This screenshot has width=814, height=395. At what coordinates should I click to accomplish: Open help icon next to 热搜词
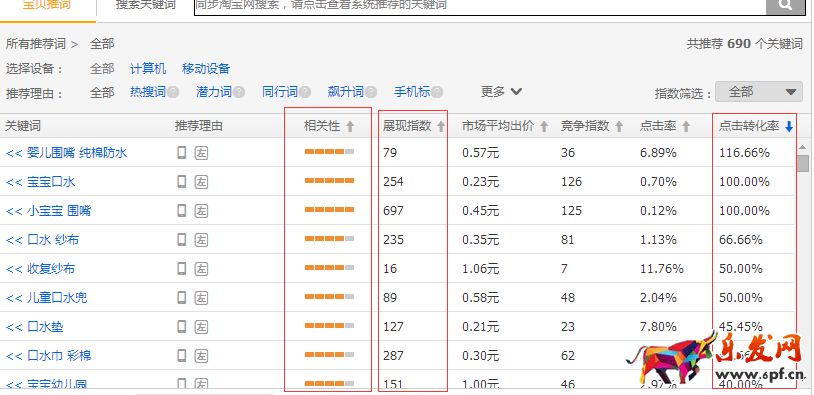pyautogui.click(x=173, y=92)
